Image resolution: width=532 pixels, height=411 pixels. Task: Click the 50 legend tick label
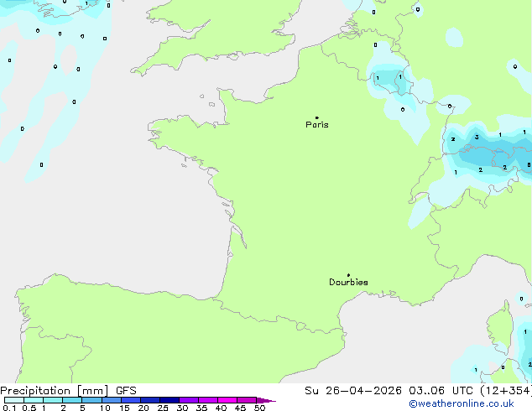point(259,408)
